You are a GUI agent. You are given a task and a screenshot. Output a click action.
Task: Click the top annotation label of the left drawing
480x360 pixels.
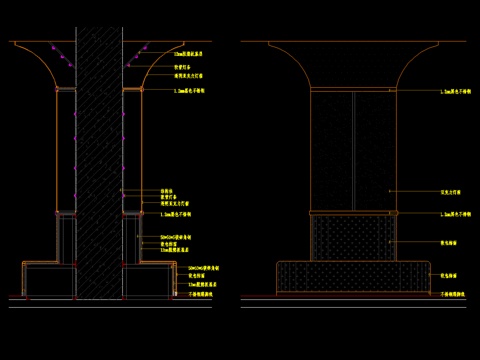(x=188, y=54)
